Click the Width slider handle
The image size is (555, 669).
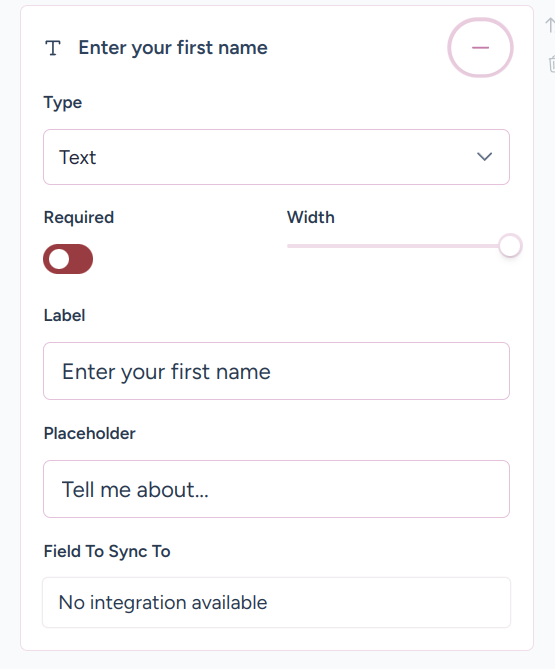[x=510, y=246]
